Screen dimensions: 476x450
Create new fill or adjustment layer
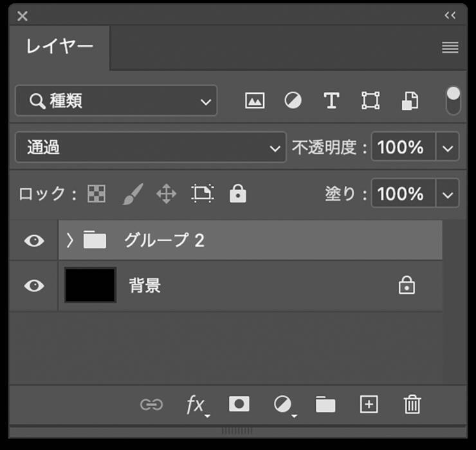(282, 404)
